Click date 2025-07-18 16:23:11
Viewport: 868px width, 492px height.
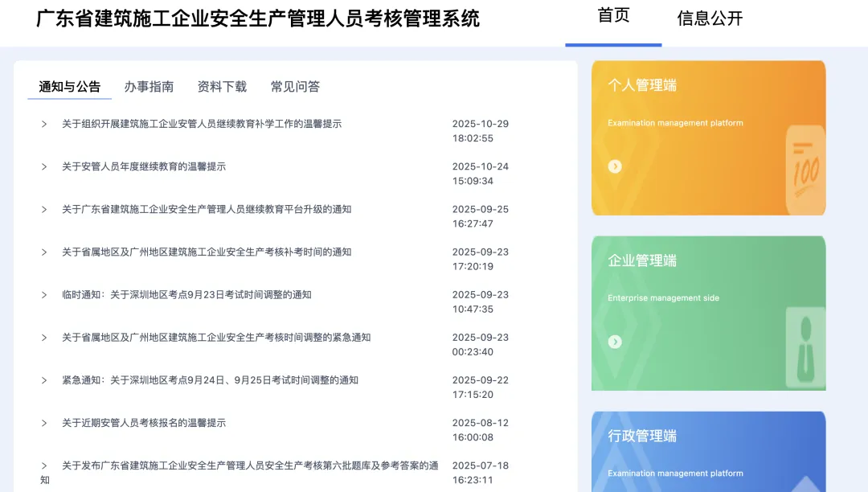(x=481, y=473)
